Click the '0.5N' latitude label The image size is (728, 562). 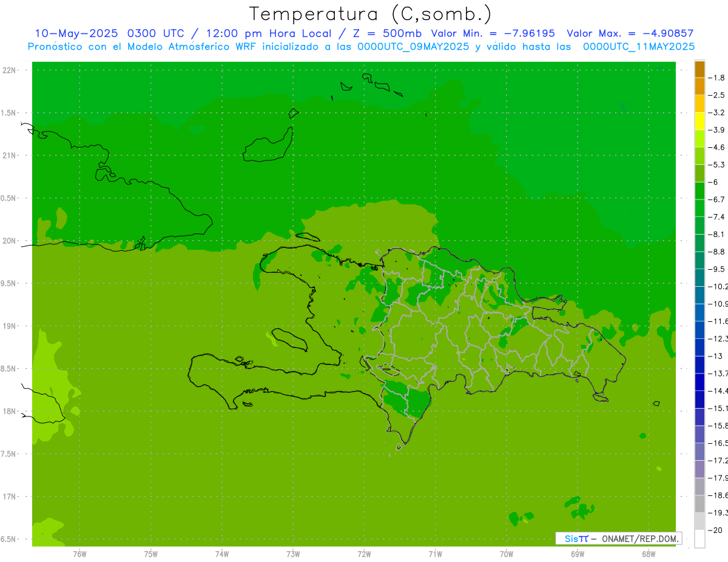(x=8, y=198)
